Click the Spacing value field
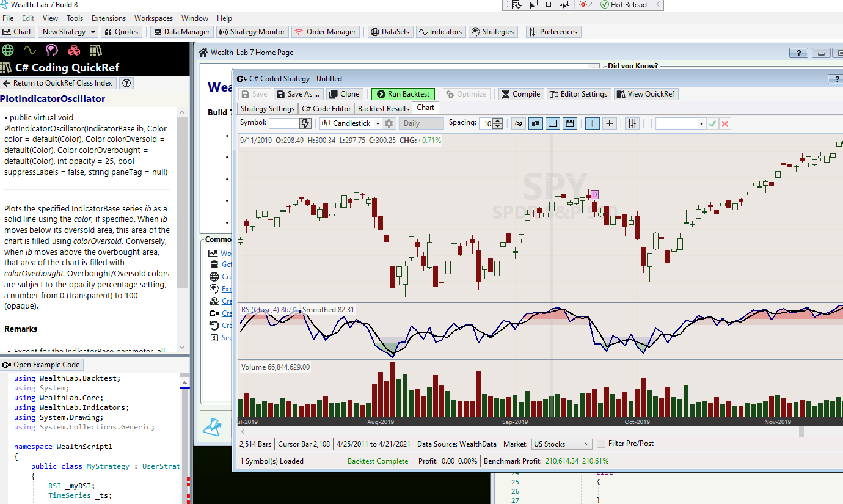This screenshot has height=504, width=843. pyautogui.click(x=486, y=123)
